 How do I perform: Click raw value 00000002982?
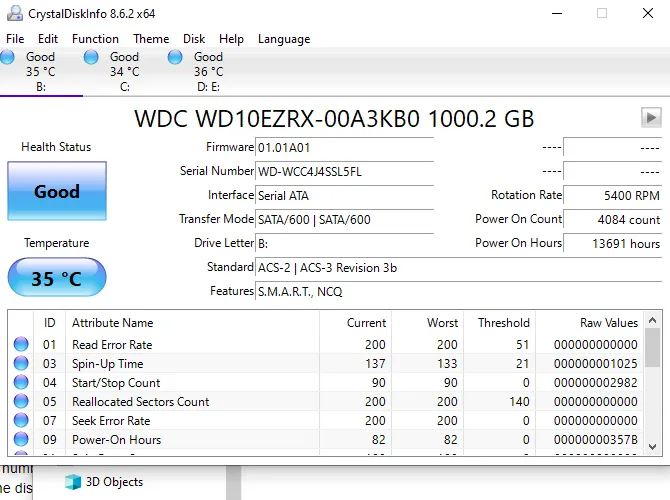pyautogui.click(x=596, y=382)
